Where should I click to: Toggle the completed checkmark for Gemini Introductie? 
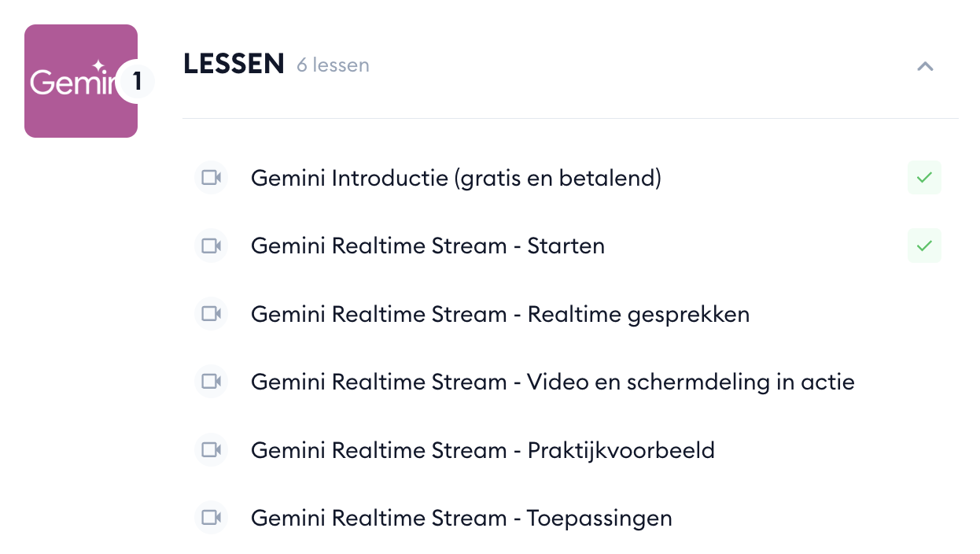pos(924,178)
